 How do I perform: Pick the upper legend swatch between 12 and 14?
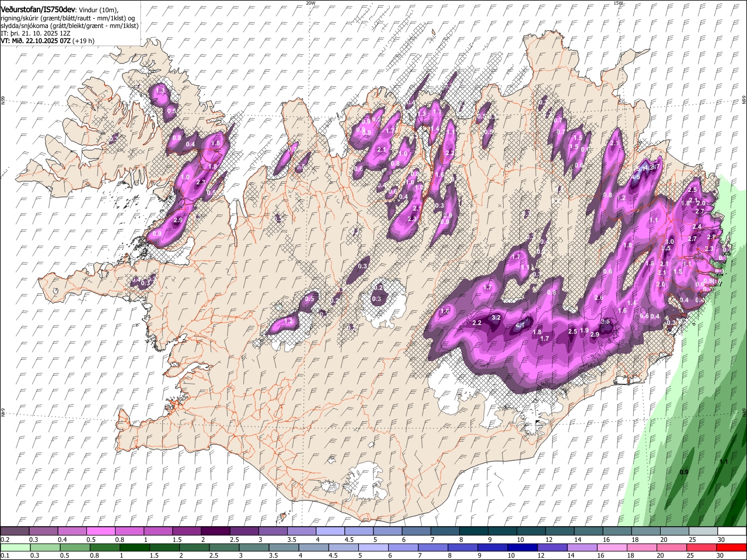click(x=558, y=531)
